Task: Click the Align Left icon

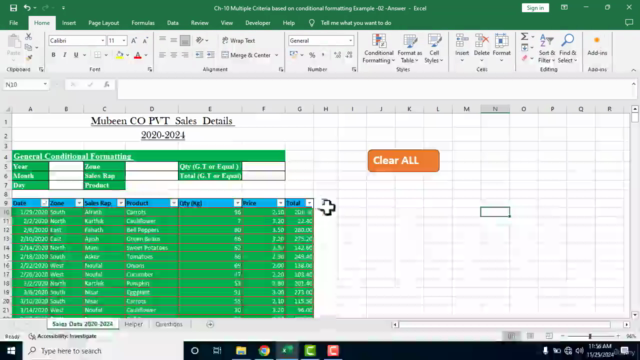Action: click(x=162, y=55)
